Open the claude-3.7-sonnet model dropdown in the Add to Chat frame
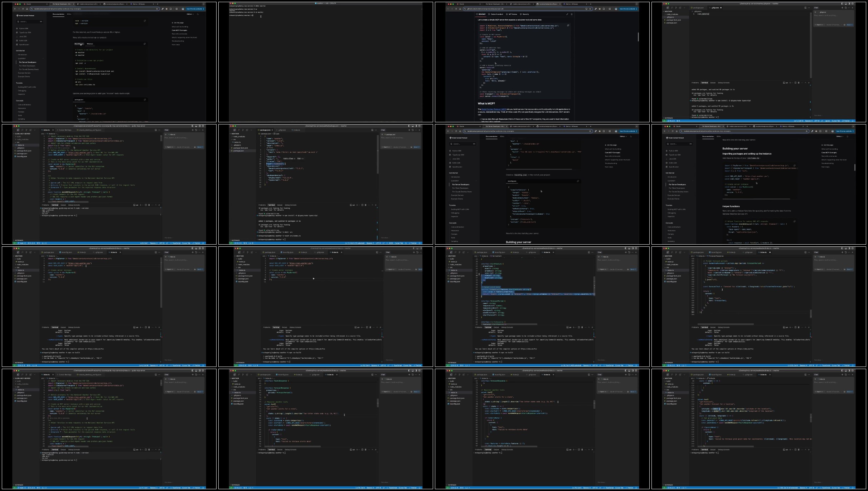The image size is (868, 491). coord(400,147)
